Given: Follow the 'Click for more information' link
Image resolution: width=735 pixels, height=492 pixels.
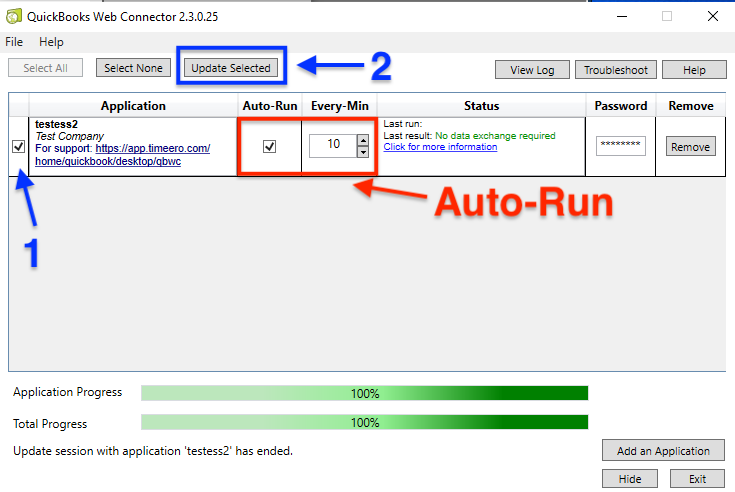Looking at the screenshot, I should point(440,147).
